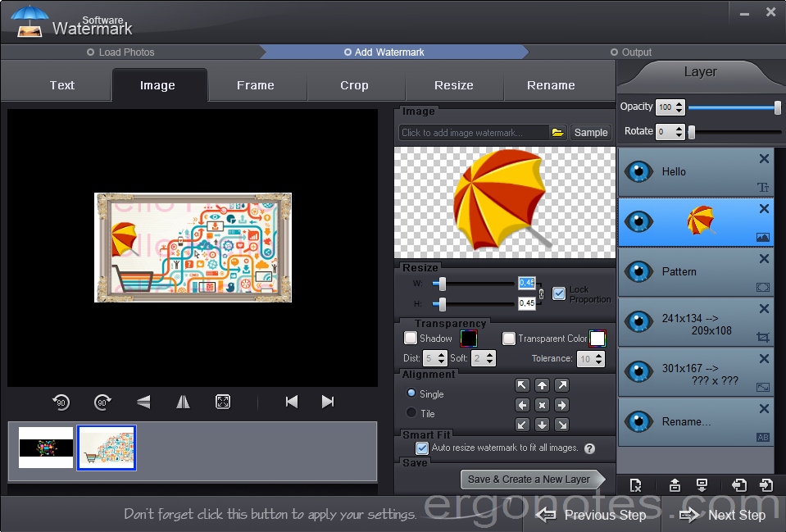Flip the photo vertically

[143, 402]
